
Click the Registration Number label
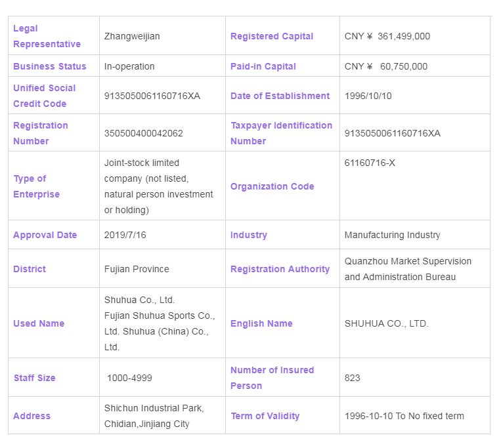41,133
